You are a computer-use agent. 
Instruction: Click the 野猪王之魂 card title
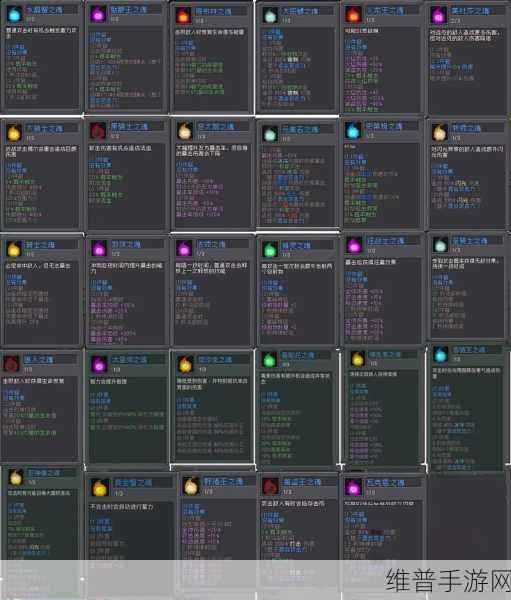click(x=223, y=481)
